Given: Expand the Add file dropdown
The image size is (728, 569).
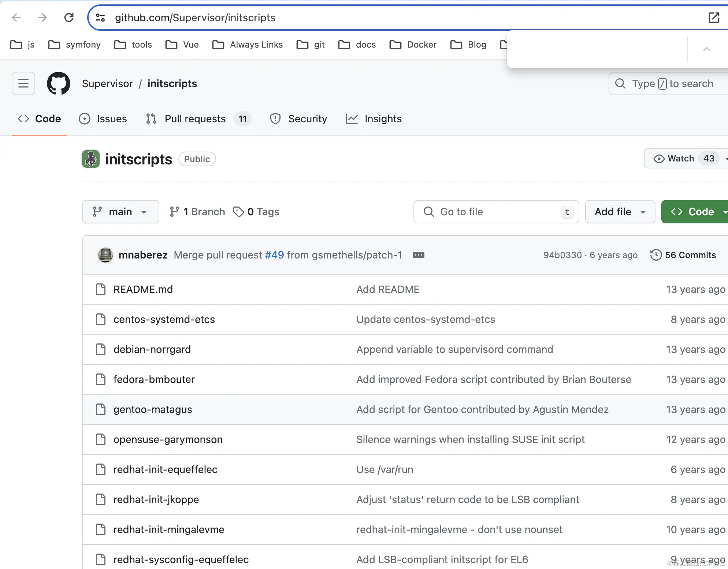Looking at the screenshot, I should 620,212.
